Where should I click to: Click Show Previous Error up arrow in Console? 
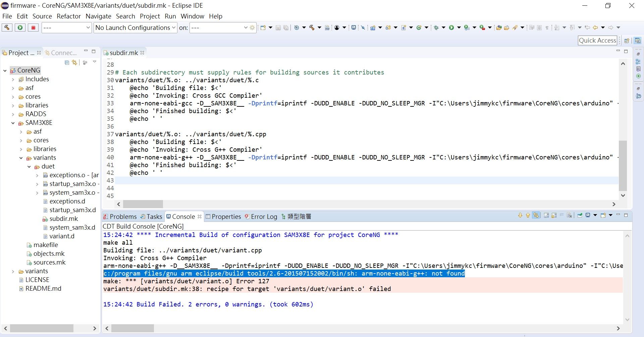pos(528,215)
